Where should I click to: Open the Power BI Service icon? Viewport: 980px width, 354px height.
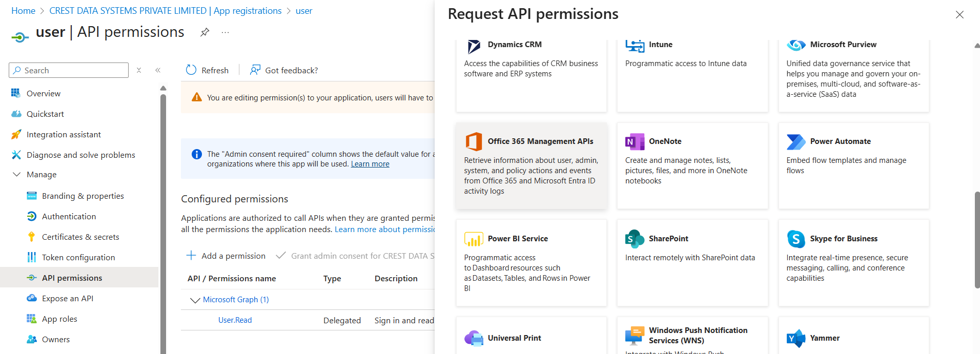coord(474,239)
